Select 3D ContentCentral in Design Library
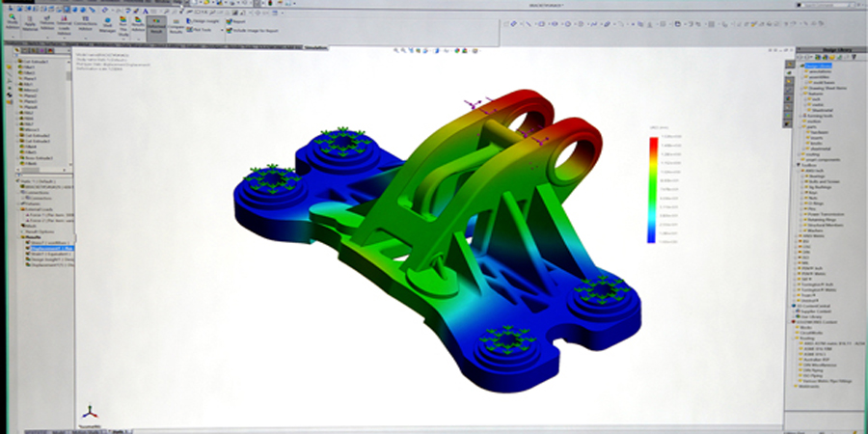Viewport: 868px width, 434px height. coord(811,306)
